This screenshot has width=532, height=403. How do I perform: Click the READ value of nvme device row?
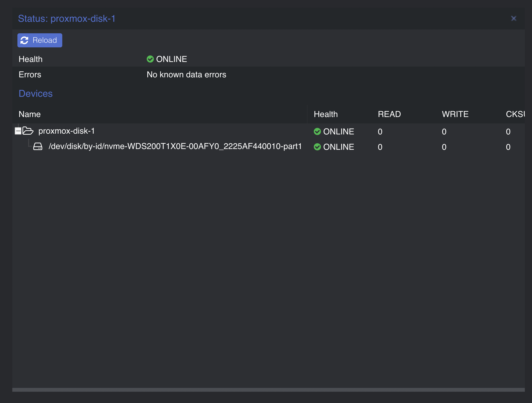pyautogui.click(x=380, y=147)
